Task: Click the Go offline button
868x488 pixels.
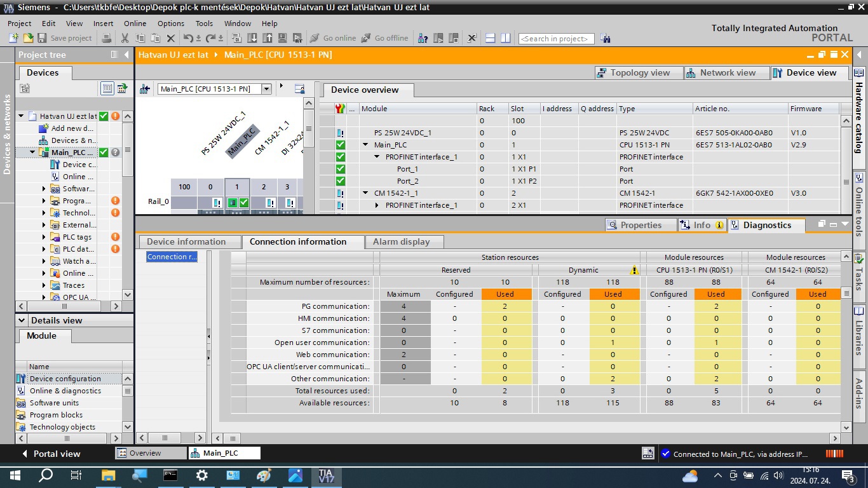Action: point(384,38)
